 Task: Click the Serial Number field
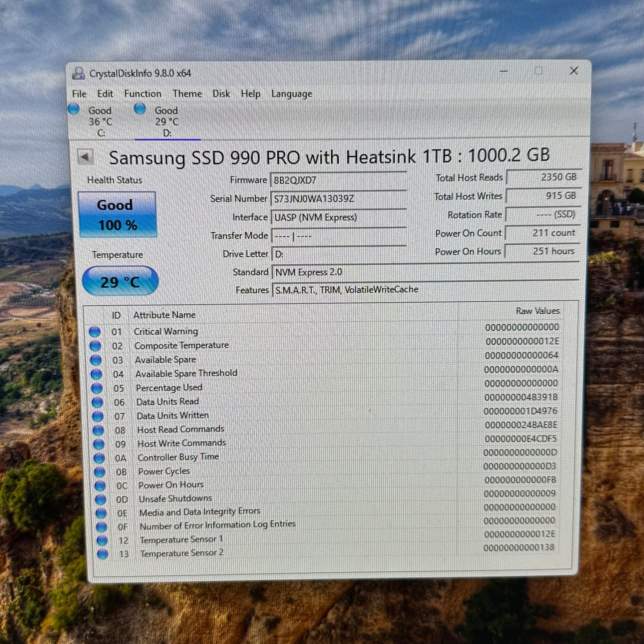338,199
